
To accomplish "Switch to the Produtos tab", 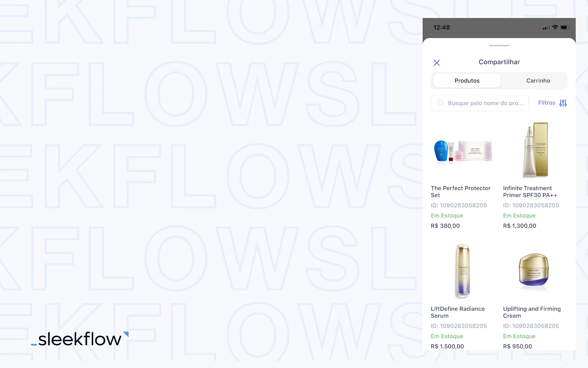I will click(x=467, y=81).
